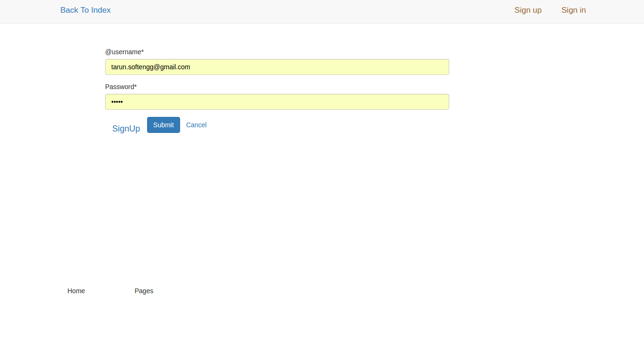Focus the @username input field
The height and width of the screenshot is (362, 644).
(x=277, y=67)
